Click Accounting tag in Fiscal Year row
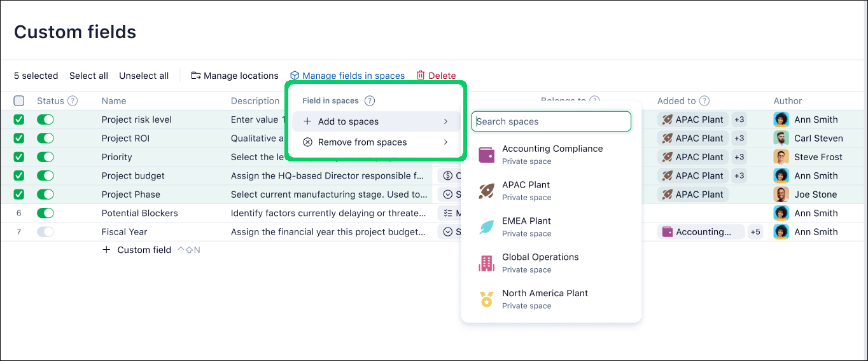The image size is (868, 361). tap(700, 232)
